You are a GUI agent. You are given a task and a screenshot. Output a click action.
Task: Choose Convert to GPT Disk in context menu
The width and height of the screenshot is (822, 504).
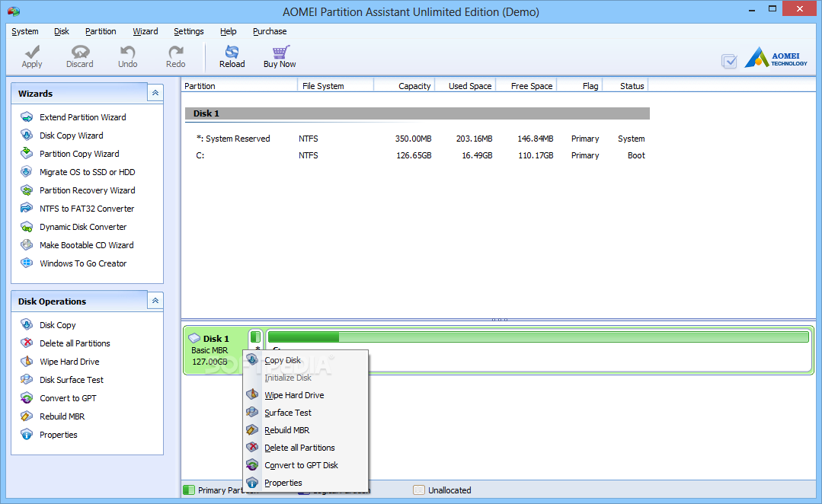click(x=306, y=465)
